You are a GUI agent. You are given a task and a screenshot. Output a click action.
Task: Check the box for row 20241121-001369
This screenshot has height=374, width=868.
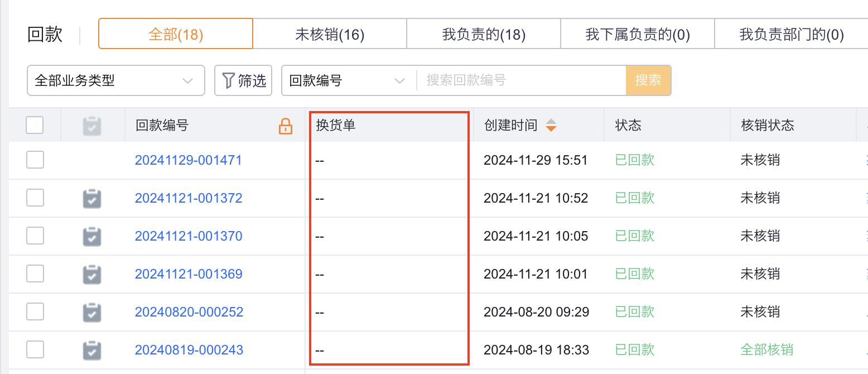pyautogui.click(x=35, y=274)
